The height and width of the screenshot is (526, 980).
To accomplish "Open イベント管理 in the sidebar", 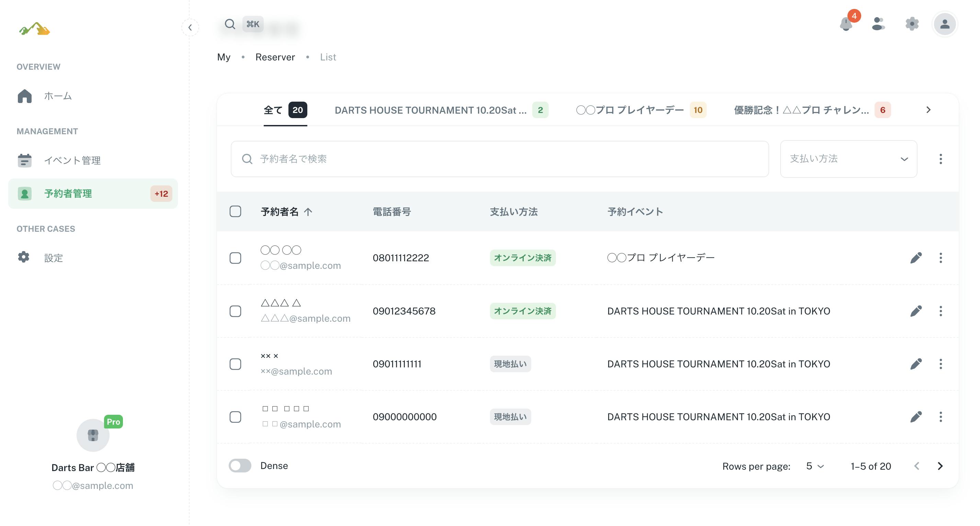I will pos(72,160).
